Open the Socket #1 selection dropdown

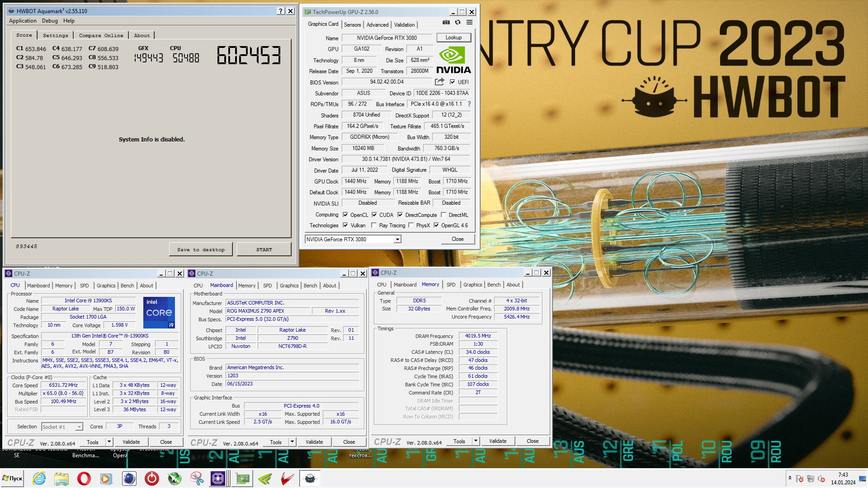pyautogui.click(x=62, y=427)
